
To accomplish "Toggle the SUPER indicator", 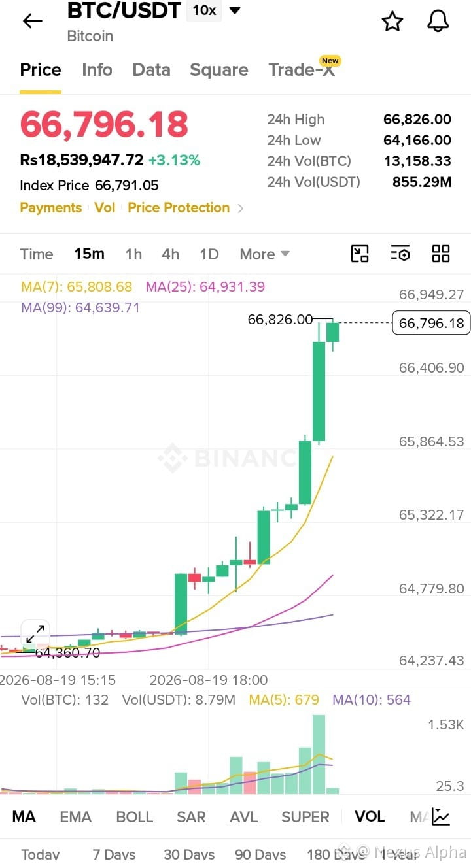I will click(305, 817).
